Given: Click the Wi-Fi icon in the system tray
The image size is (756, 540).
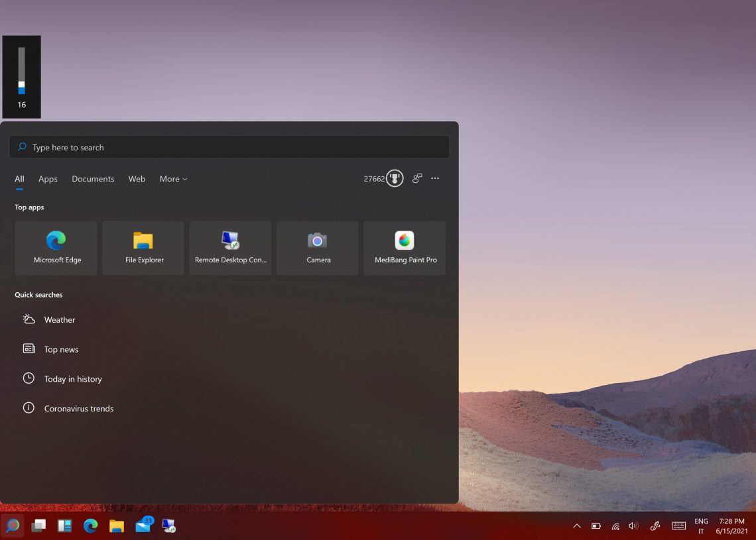Looking at the screenshot, I should pyautogui.click(x=615, y=525).
